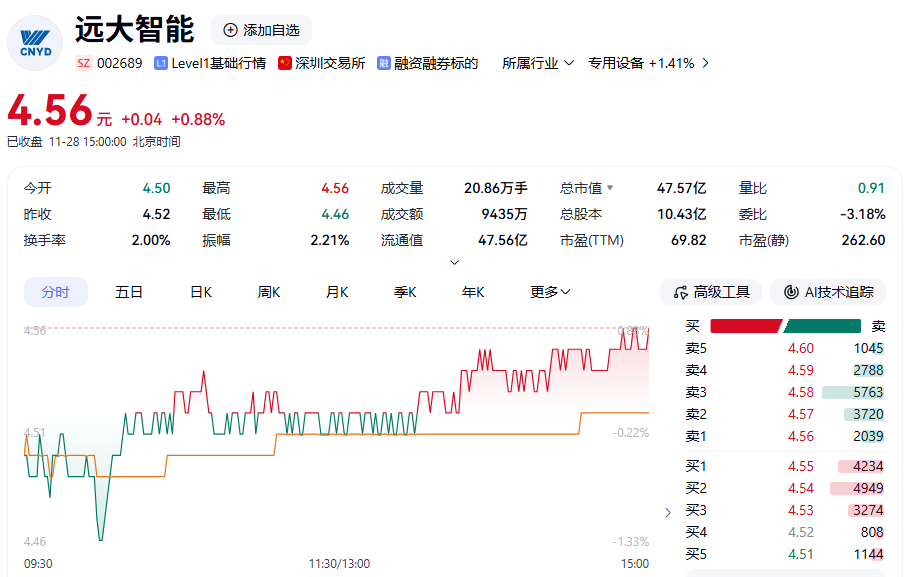Open the 更多 chart period dropdown
907x577 pixels.
coord(550,292)
